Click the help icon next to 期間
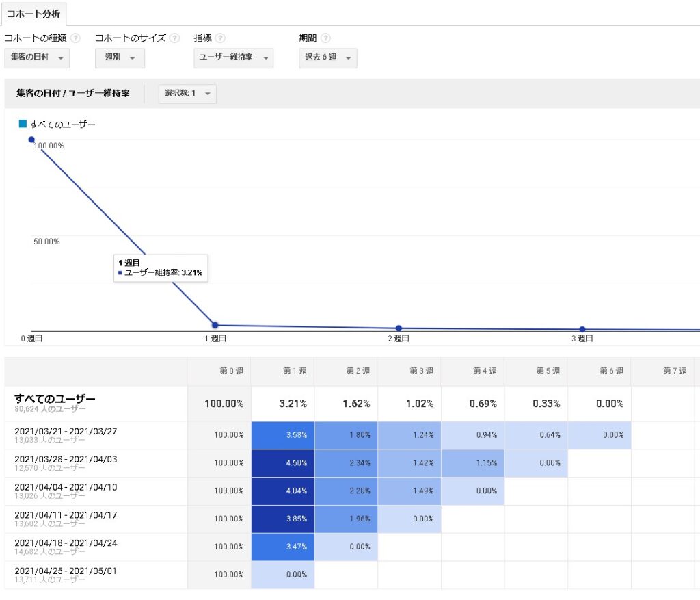 (x=325, y=38)
